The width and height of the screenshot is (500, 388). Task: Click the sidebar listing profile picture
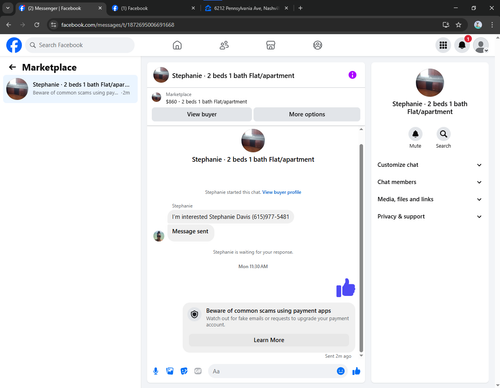430,83
